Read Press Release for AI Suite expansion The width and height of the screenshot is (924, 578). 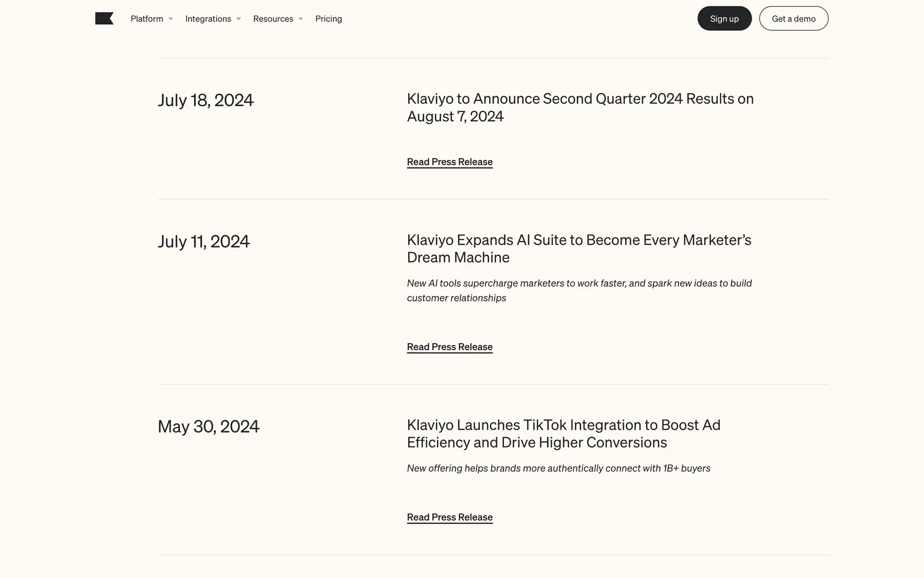coord(449,347)
